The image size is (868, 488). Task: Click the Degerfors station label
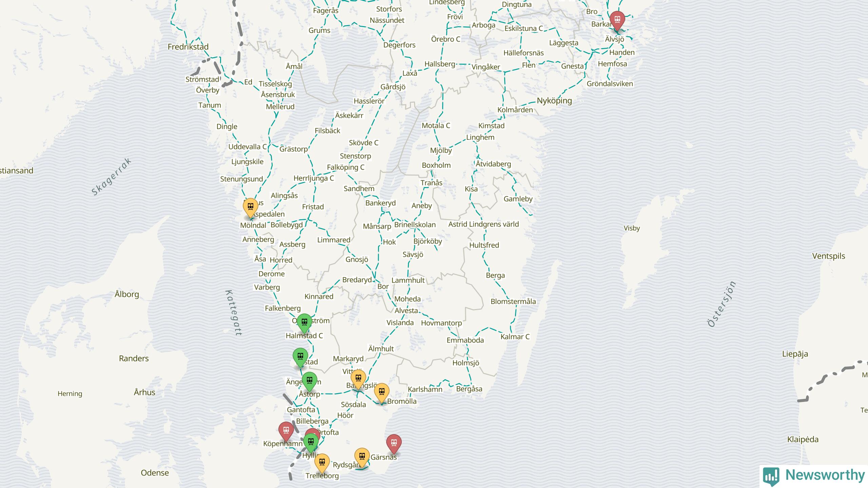(399, 45)
